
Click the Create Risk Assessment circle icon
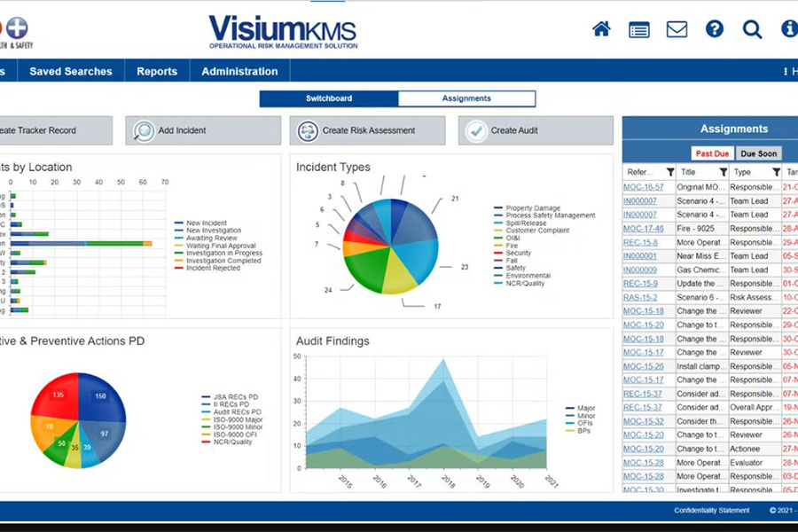point(308,131)
